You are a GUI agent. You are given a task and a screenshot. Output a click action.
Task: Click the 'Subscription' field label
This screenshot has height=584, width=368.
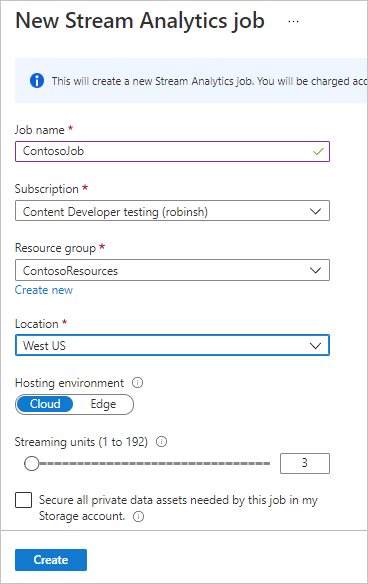(x=47, y=189)
